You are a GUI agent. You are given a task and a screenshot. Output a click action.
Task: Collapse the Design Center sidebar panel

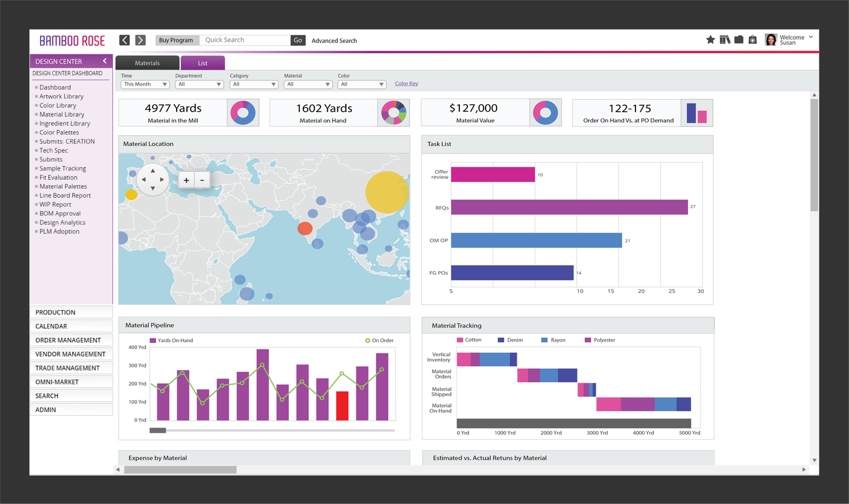tap(104, 61)
